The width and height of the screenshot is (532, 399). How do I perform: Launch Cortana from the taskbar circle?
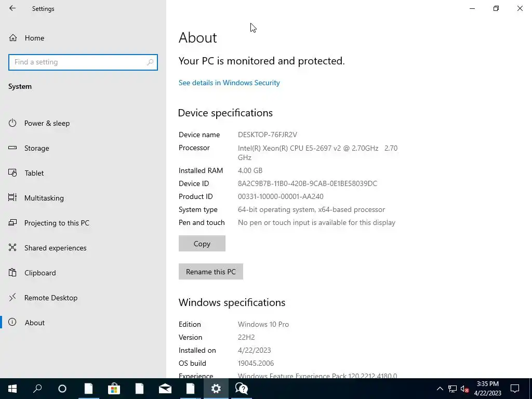tap(62, 389)
